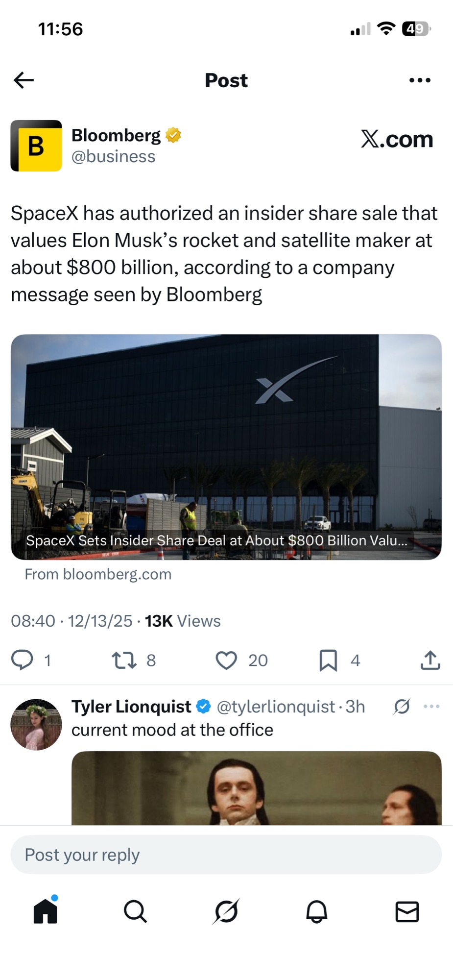Open Tyler Lionquist's profile avatar

(x=36, y=724)
